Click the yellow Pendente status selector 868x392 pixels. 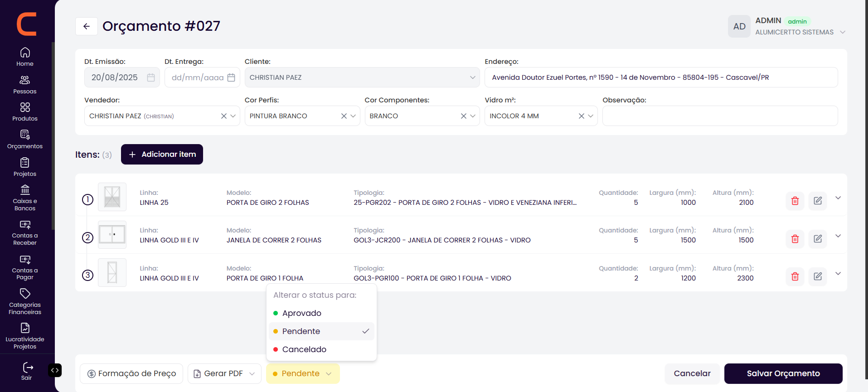click(303, 373)
